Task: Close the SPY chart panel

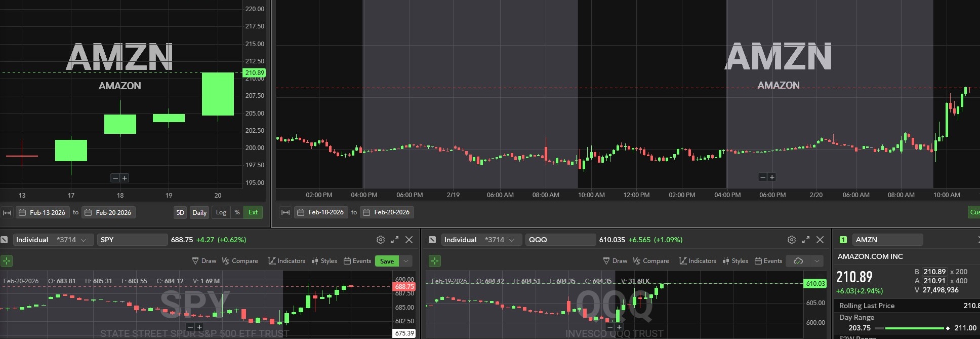Action: pos(409,240)
